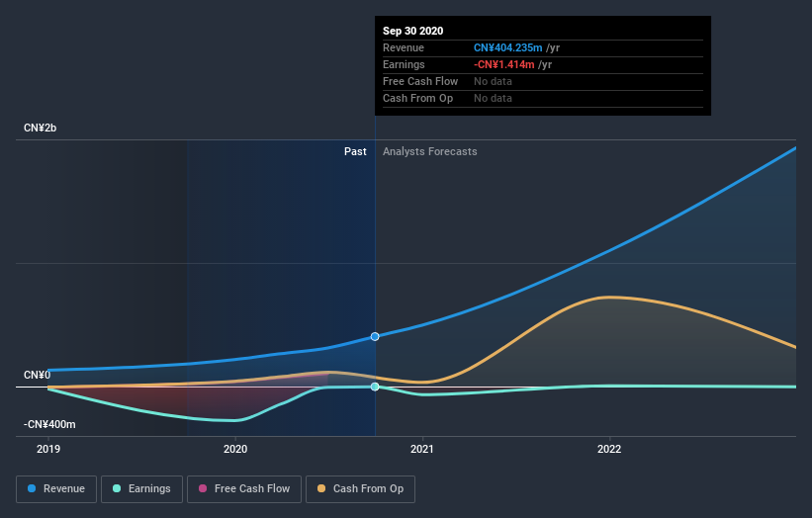Image resolution: width=812 pixels, height=518 pixels.
Task: Toggle the Revenue legend button
Action: click(56, 489)
